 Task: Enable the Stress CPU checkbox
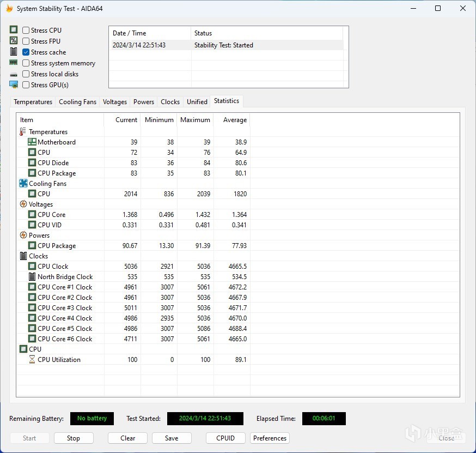(26, 31)
